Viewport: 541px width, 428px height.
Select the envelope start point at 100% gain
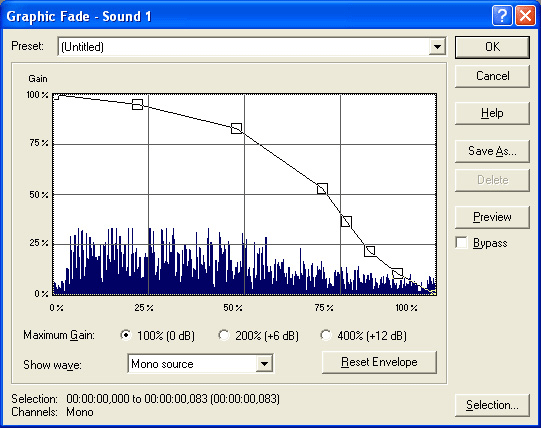56,96
